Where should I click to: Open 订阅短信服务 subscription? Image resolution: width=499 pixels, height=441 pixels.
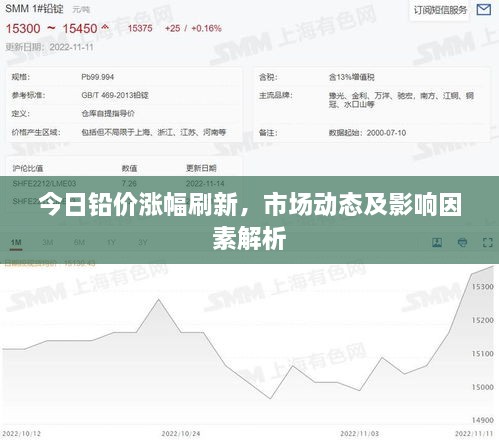(x=440, y=10)
